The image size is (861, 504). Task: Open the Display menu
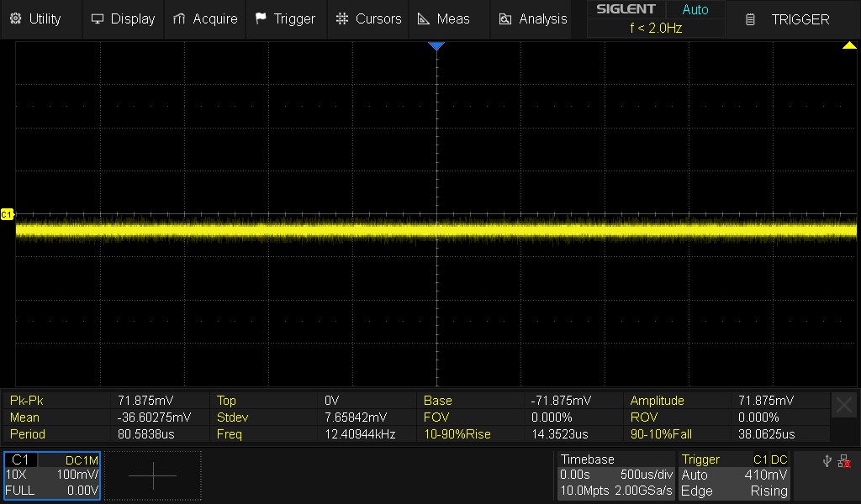tap(123, 19)
